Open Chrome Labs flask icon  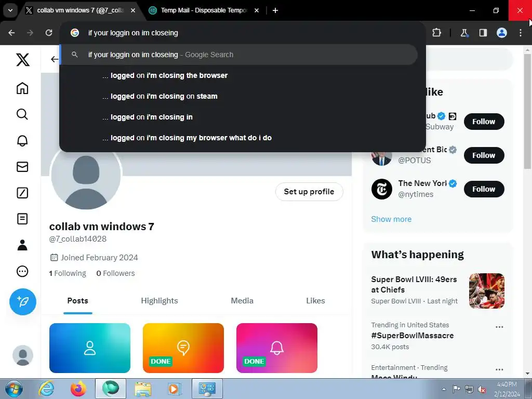pos(464,33)
